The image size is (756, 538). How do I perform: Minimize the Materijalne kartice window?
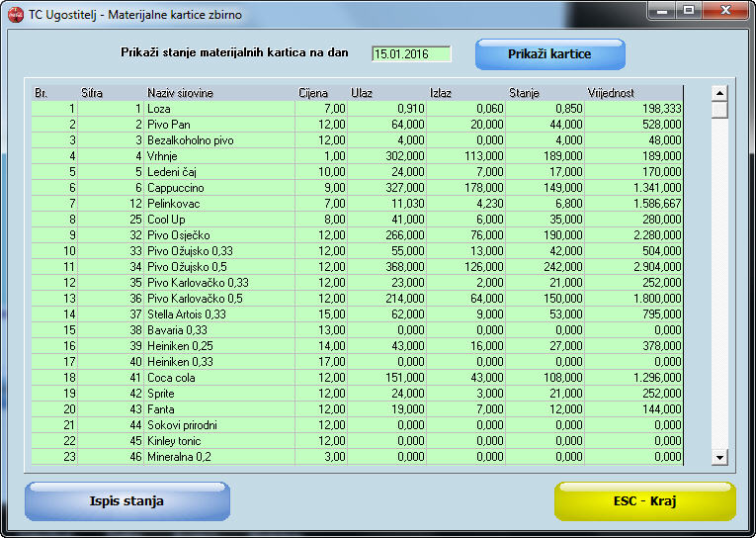[661, 11]
